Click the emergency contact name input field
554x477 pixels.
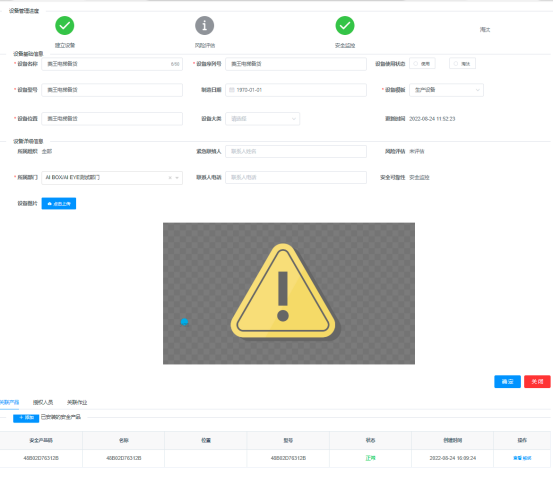pyautogui.click(x=296, y=152)
